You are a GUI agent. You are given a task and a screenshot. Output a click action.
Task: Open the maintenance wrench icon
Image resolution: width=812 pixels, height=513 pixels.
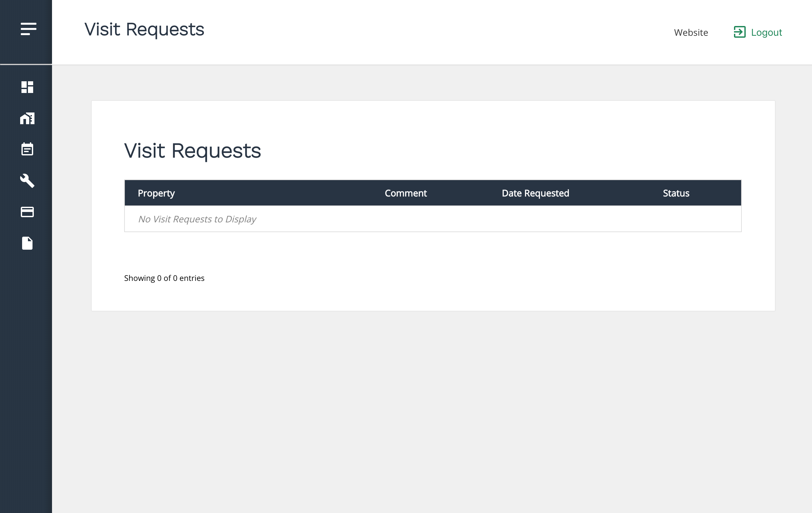coord(27,181)
